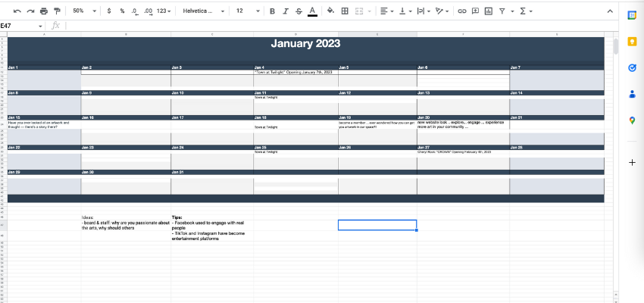Select the Jan 31 header cell
Screen dimensions: 644x303
coord(212,172)
